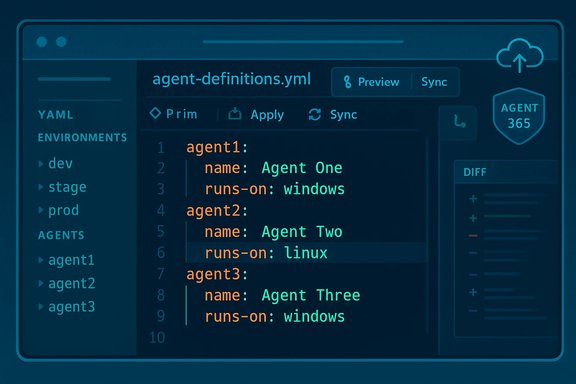Image resolution: width=576 pixels, height=384 pixels.
Task: Click the agent-definitions.yml file title
Action: pyautogui.click(x=231, y=79)
